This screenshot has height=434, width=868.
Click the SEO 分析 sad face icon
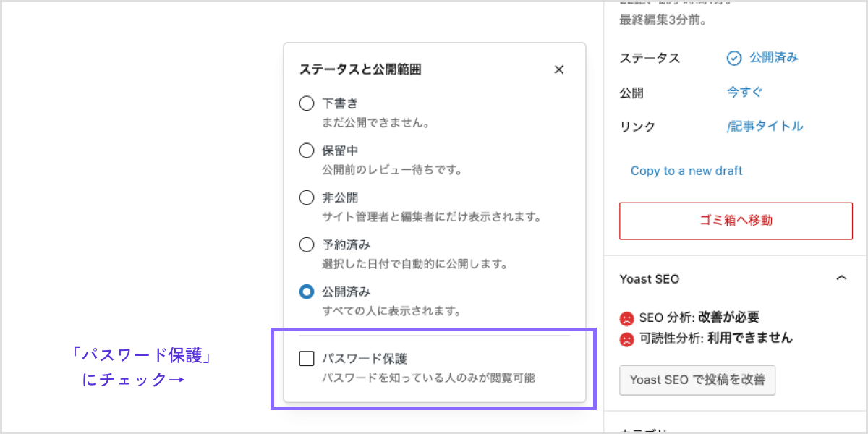tap(626, 318)
